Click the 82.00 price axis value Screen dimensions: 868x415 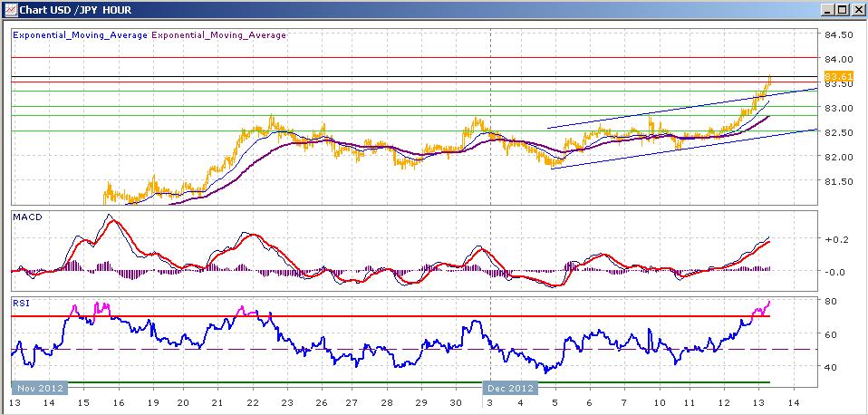click(x=838, y=157)
